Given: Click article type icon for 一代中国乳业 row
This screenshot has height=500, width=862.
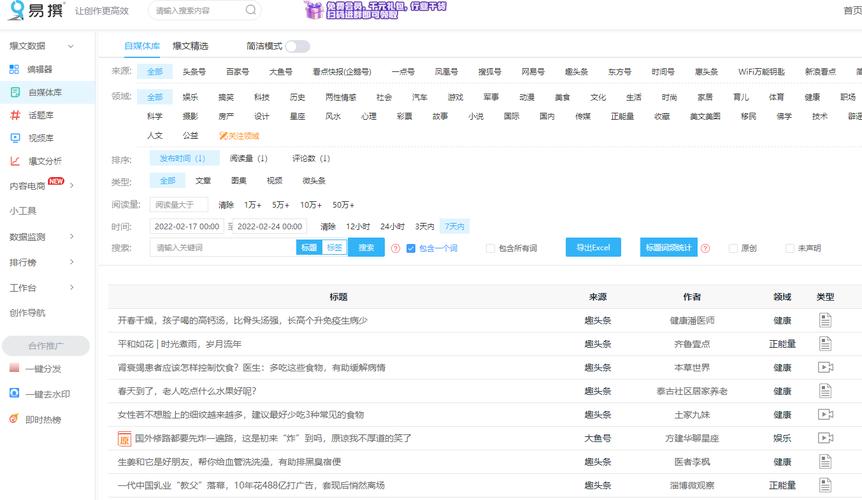Looking at the screenshot, I should point(825,485).
